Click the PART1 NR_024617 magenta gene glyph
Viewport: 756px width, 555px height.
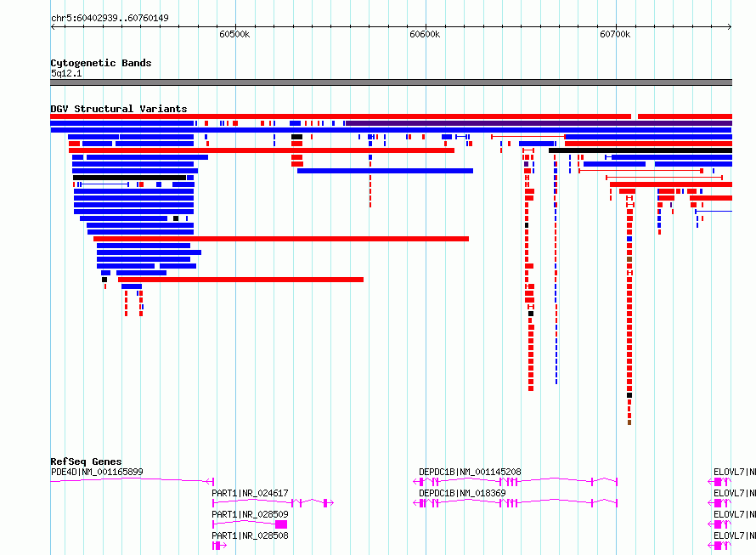(x=273, y=503)
